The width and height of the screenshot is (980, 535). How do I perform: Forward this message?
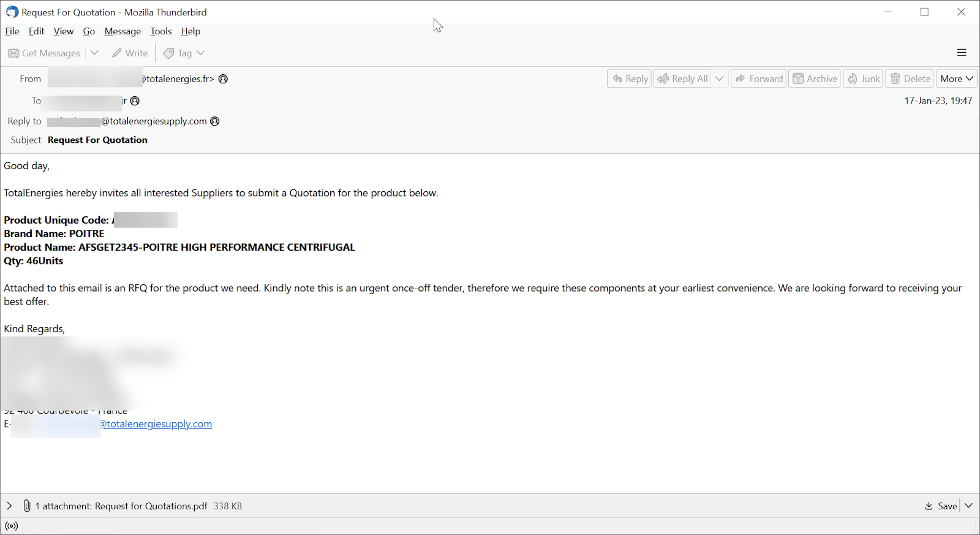coord(759,78)
